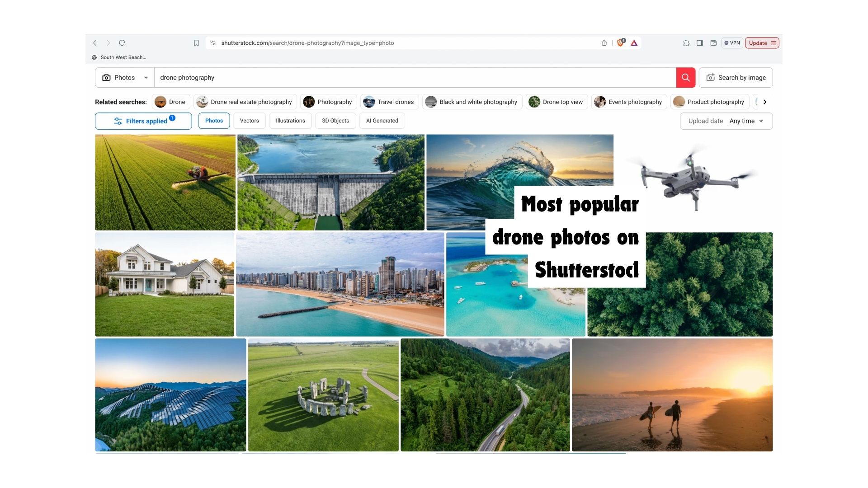This screenshot has height=488, width=868.
Task: Click the Filters applied button
Action: [143, 121]
